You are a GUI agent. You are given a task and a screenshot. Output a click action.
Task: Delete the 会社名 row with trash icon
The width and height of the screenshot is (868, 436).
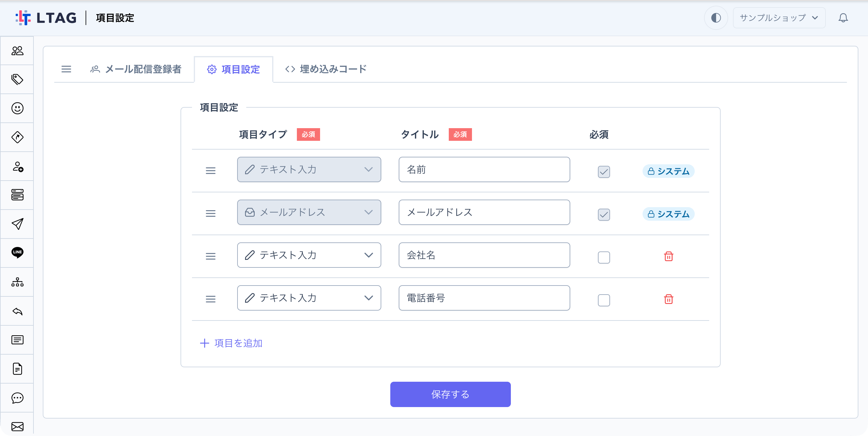[x=668, y=257]
